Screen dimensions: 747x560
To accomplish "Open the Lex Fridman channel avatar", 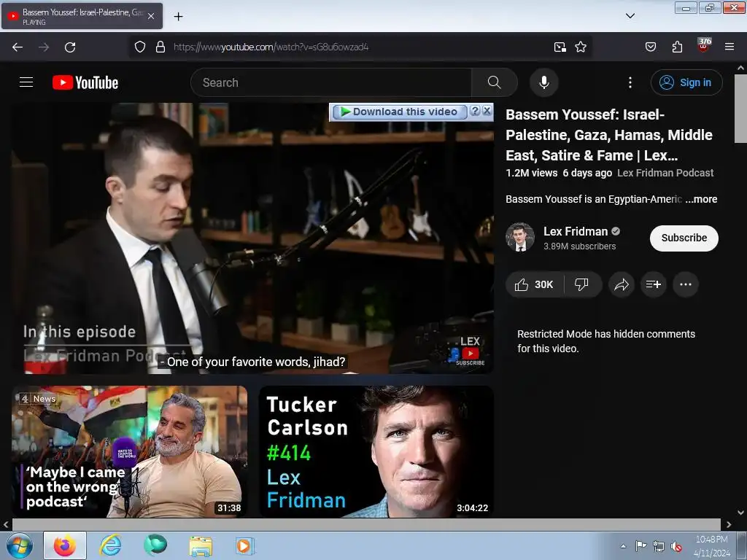I will coord(519,237).
